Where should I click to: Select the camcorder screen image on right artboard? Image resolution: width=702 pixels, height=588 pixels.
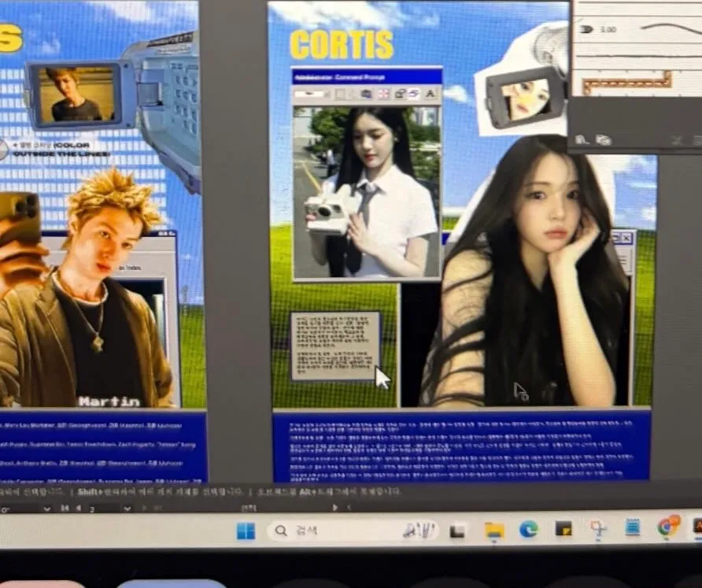pos(525,100)
